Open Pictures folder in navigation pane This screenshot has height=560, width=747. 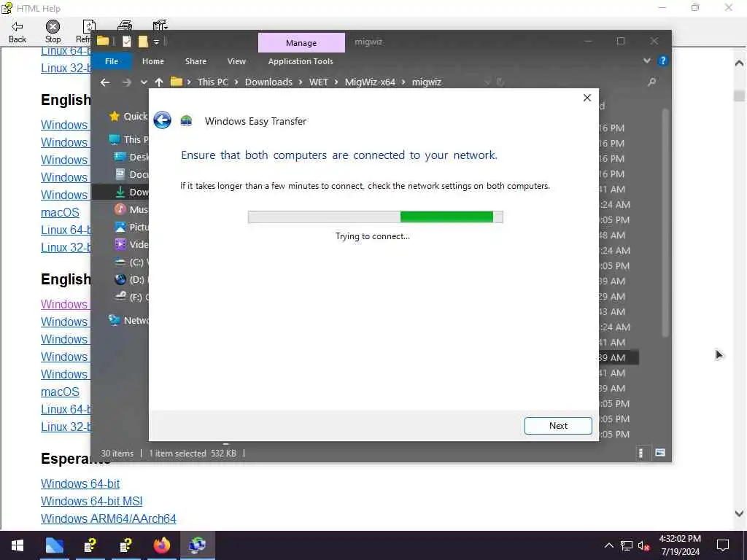tap(131, 227)
